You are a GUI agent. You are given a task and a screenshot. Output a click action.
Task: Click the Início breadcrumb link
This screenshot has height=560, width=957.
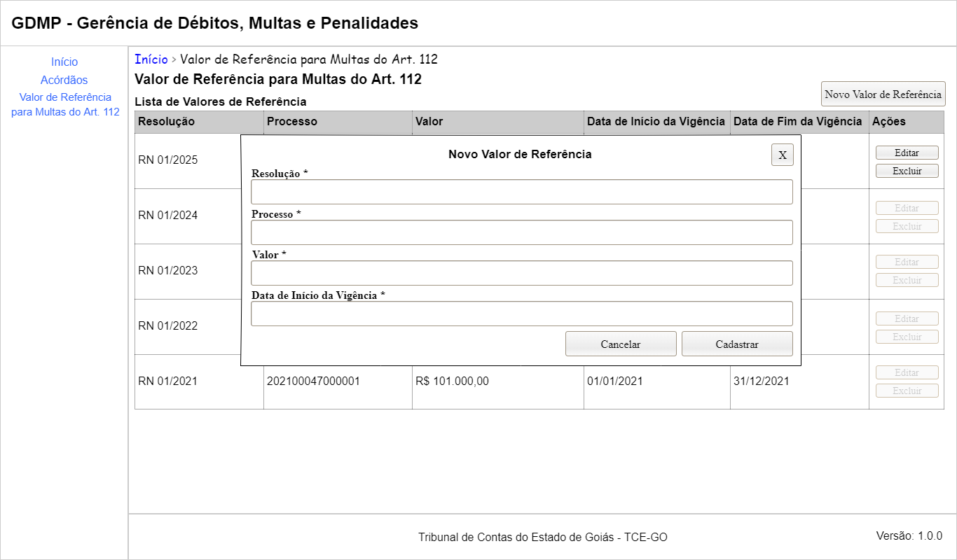[x=151, y=59]
